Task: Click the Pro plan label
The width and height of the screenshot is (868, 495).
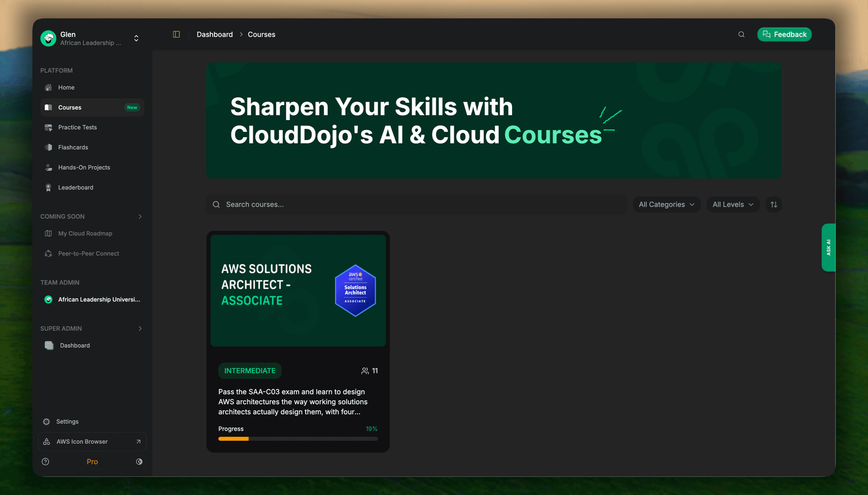Action: pos(92,462)
